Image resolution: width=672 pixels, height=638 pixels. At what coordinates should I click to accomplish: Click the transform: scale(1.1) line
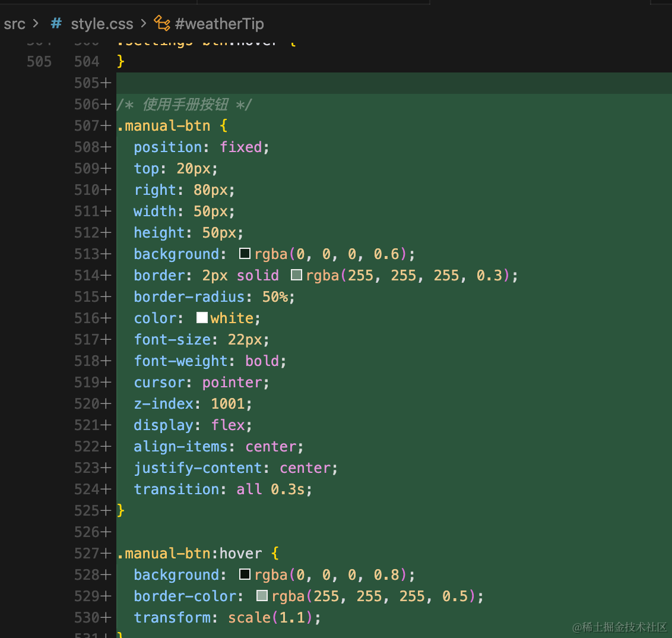pos(227,618)
